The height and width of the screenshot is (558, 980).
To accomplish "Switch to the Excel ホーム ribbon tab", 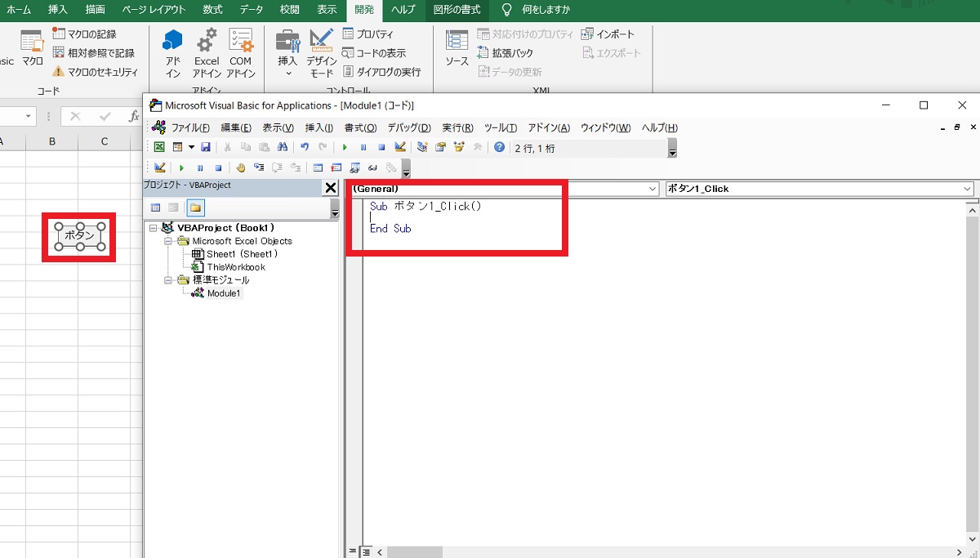I will 18,10.
